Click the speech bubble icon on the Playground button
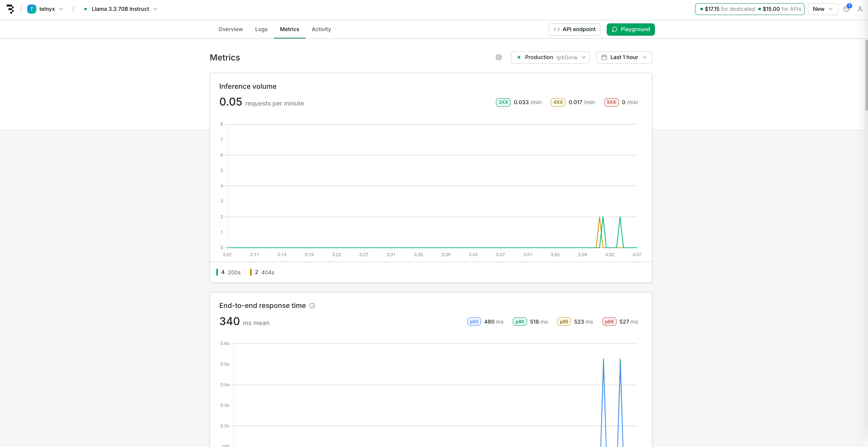The width and height of the screenshot is (868, 447). 615,29
